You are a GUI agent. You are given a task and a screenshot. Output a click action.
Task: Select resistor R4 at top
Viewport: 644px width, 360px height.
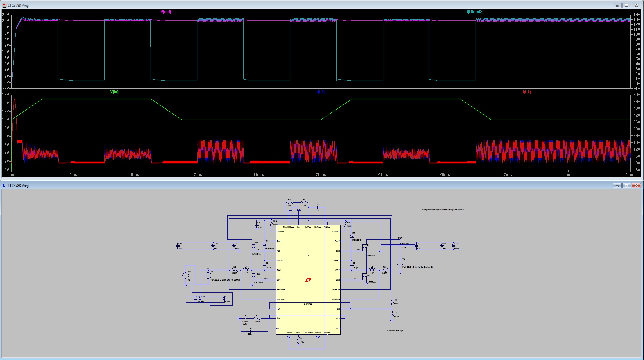[304, 202]
